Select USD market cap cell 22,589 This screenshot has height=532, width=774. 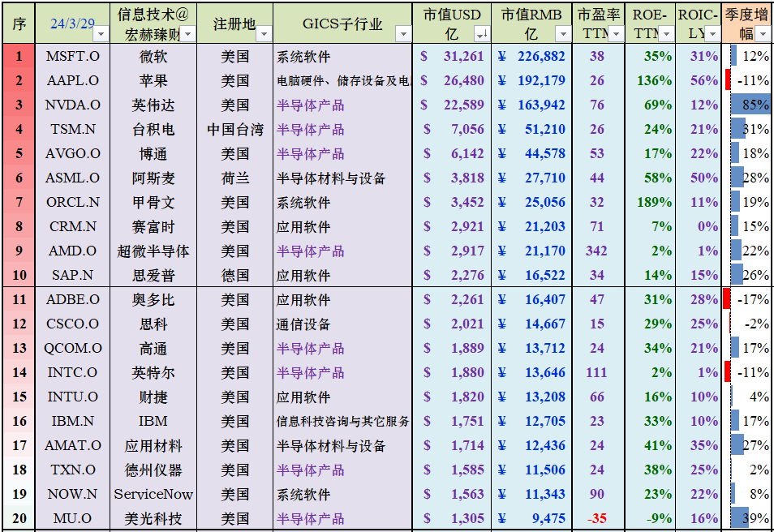pyautogui.click(x=452, y=105)
